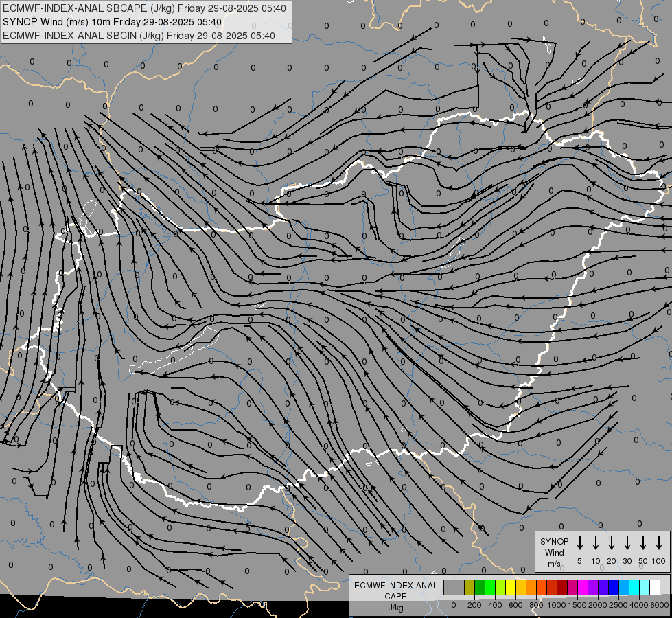
Task: Pick the azure swatch right of 2500
Action: click(x=624, y=587)
